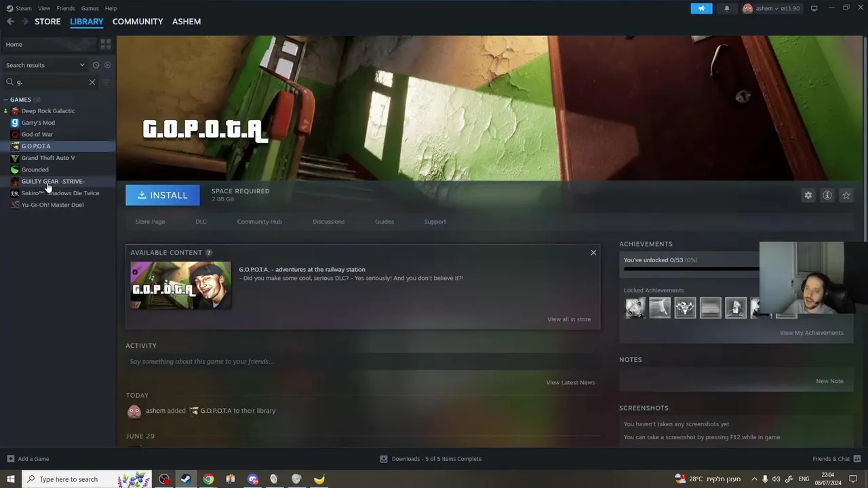
Task: Click the library search field
Action: pos(51,82)
